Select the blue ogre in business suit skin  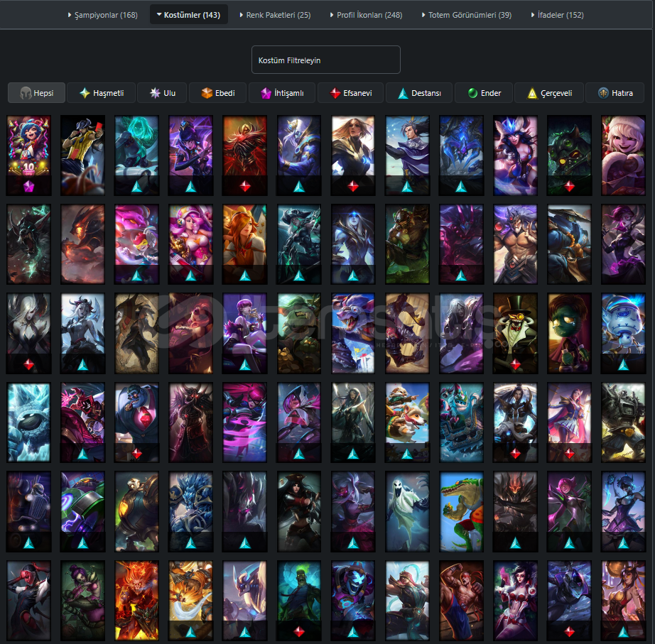point(137,422)
